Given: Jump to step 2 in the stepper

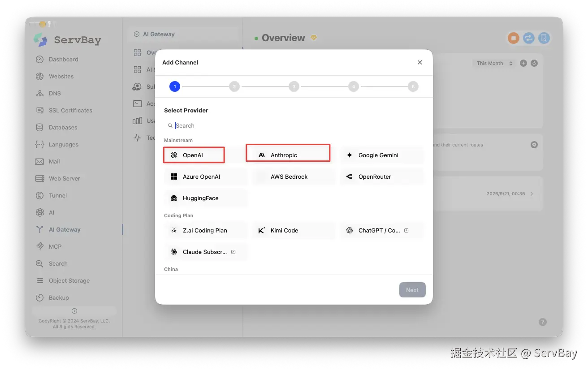Looking at the screenshot, I should [234, 86].
